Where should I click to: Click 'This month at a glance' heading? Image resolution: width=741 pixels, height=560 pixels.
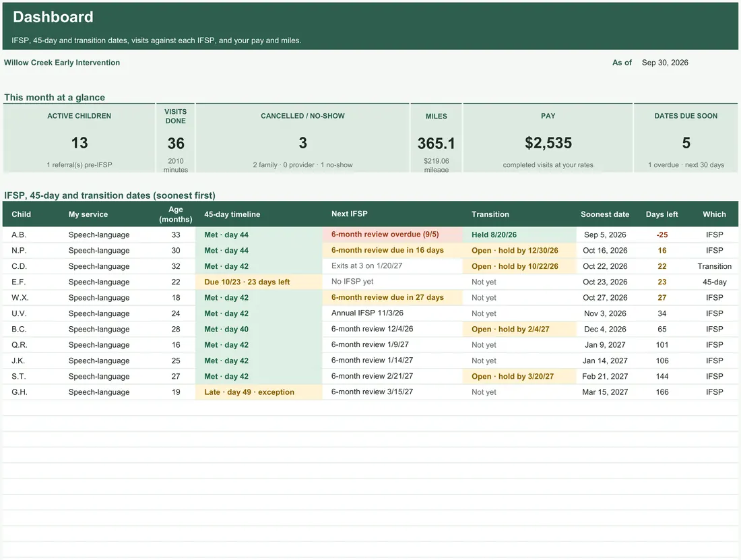(x=55, y=97)
